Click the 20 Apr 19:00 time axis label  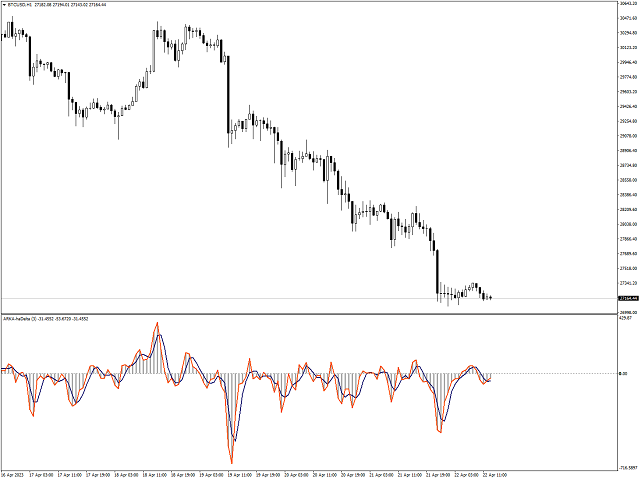pos(353,475)
